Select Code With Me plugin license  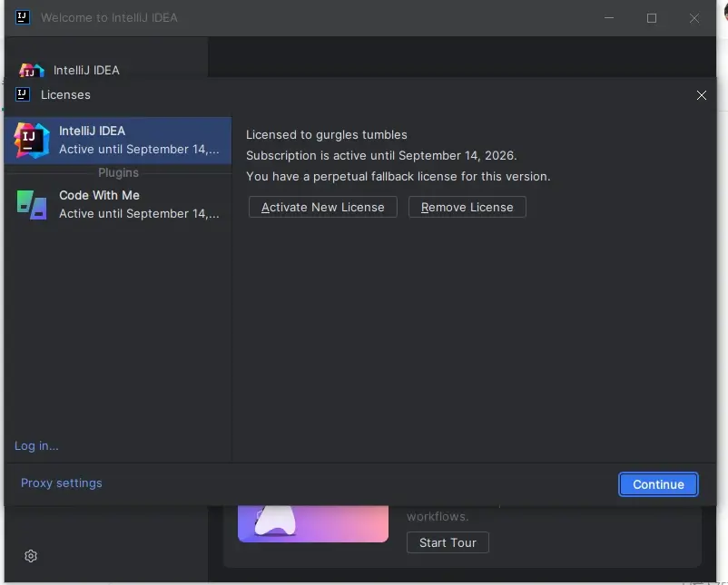click(118, 204)
